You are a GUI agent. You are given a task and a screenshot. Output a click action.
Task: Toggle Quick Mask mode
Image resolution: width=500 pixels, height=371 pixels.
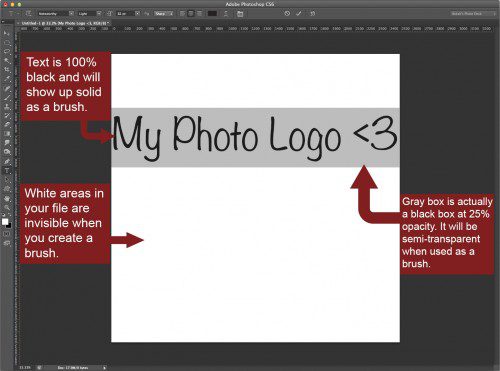point(6,234)
